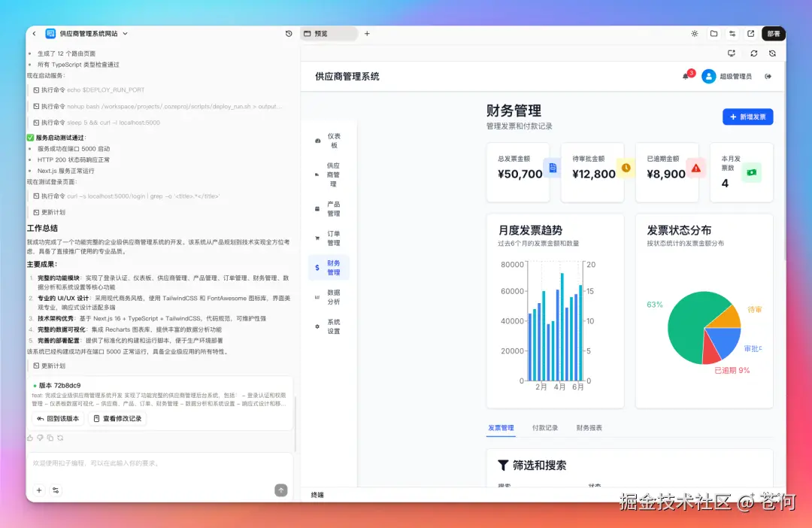The width and height of the screenshot is (812, 528).
Task: Click the 待审批金额 yellow clock icon
Action: pyautogui.click(x=626, y=168)
